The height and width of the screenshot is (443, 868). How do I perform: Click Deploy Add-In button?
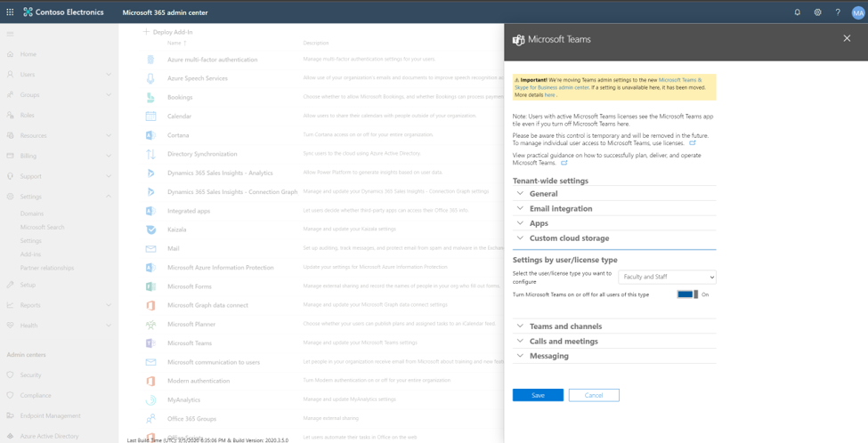click(167, 32)
